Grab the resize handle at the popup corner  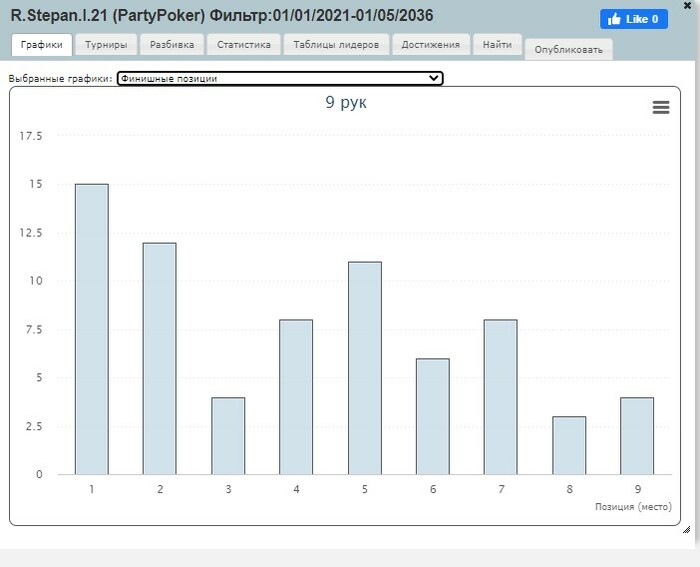point(686,529)
